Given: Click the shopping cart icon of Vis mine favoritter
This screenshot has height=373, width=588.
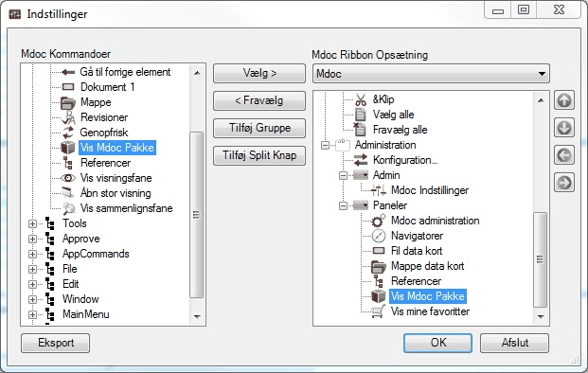Looking at the screenshot, I should click(x=378, y=311).
